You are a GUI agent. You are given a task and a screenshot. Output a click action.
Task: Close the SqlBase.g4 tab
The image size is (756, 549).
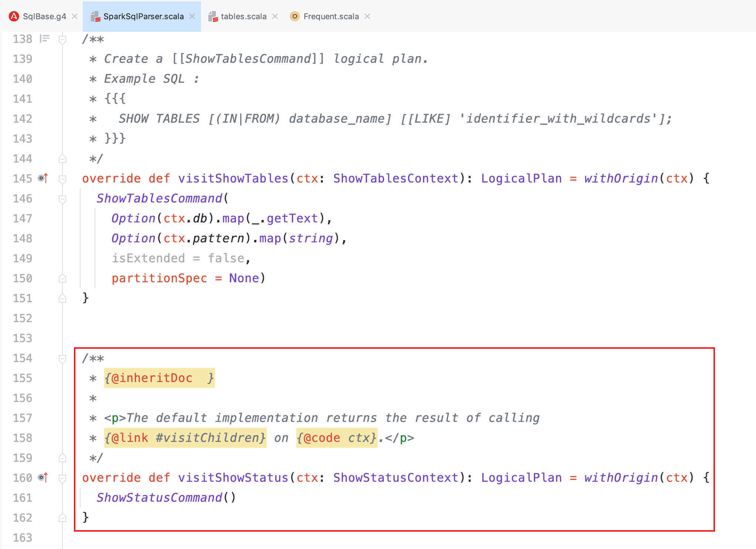pyautogui.click(x=75, y=16)
